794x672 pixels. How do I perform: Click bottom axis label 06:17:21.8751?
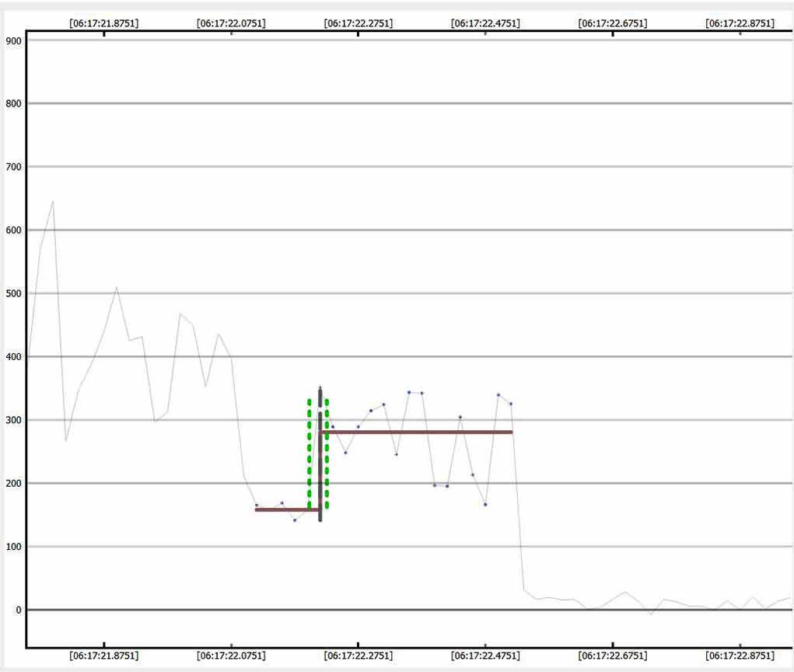(x=104, y=656)
